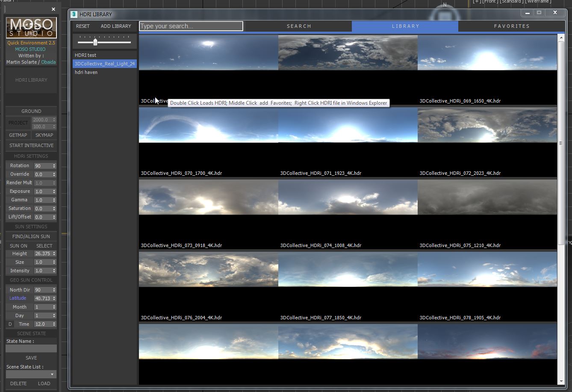Select thumbnail 3DCollective_HDRi_078_1905_4K.hdr

point(487,286)
